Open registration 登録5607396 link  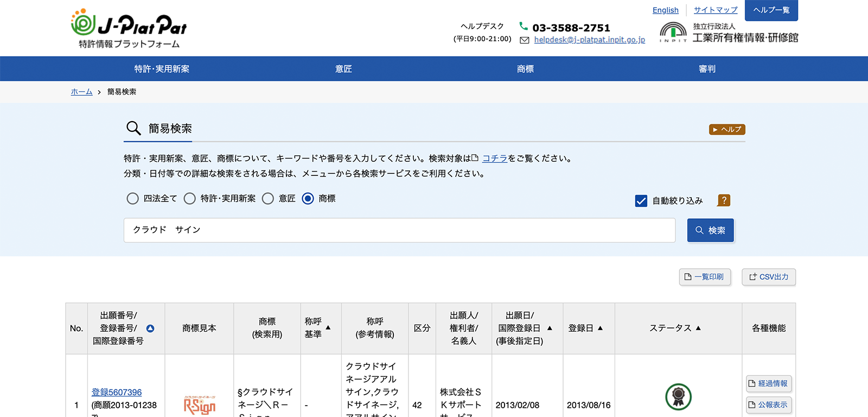pos(117,392)
